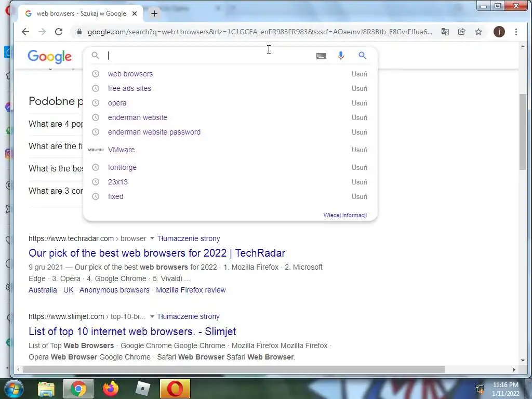Viewport: 532px width, 399px height.
Task: Open the on-screen keyboard icon in the search box
Action: coord(321,56)
